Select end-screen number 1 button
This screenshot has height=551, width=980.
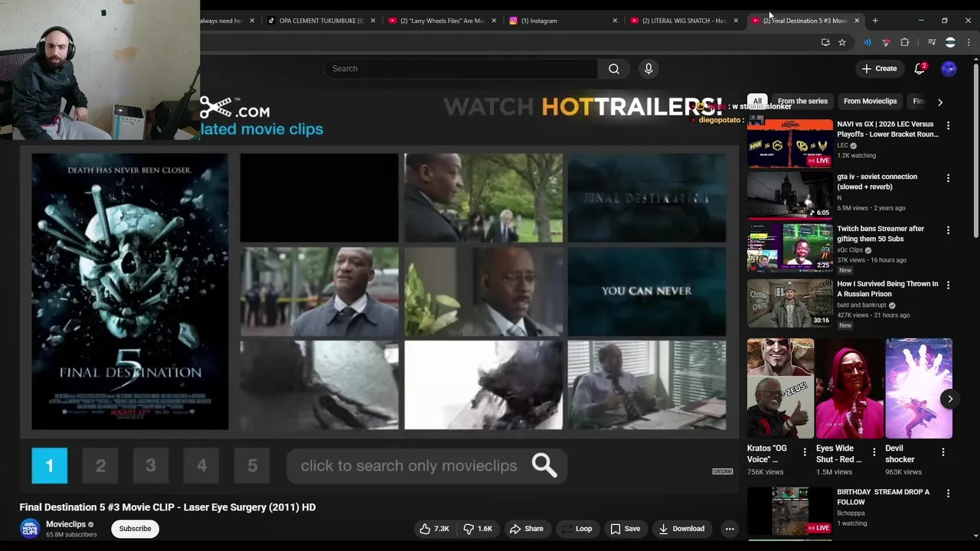(x=50, y=465)
